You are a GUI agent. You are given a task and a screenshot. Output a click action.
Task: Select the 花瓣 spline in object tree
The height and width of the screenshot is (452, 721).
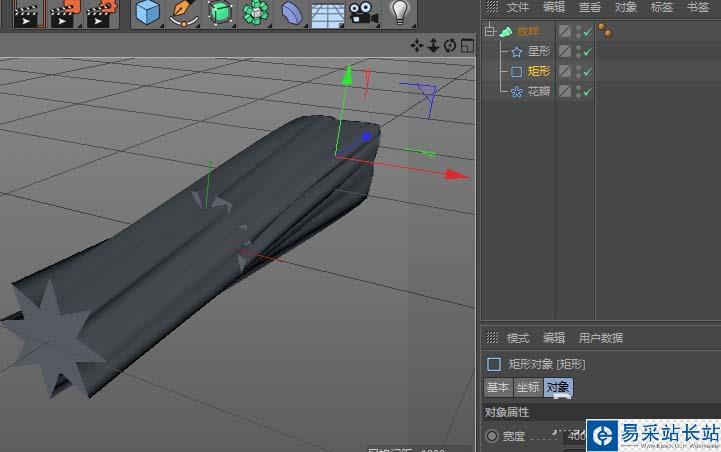(x=539, y=92)
